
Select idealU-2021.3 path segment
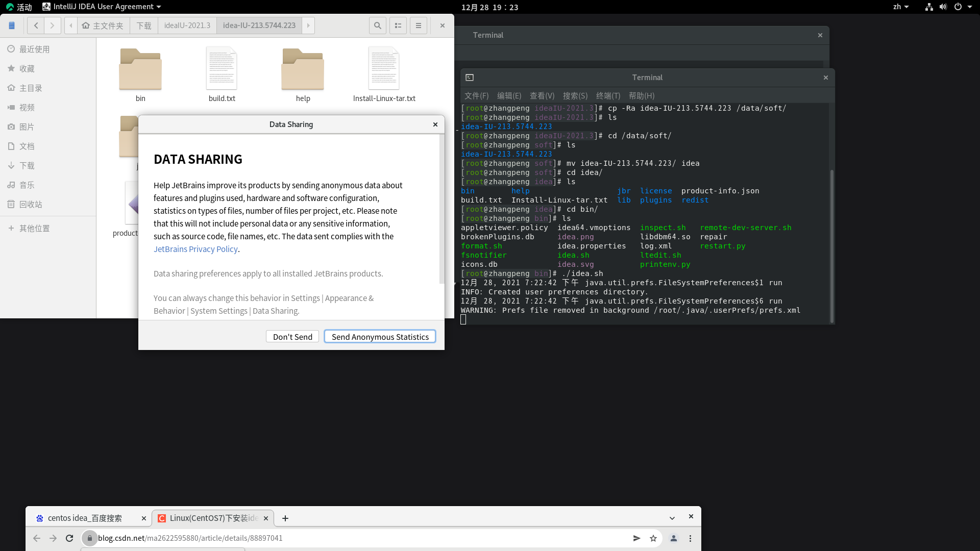[187, 26]
